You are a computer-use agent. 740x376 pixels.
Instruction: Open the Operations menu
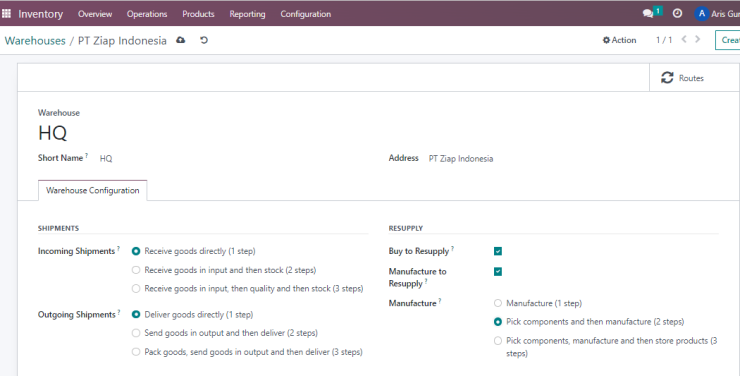coord(147,14)
